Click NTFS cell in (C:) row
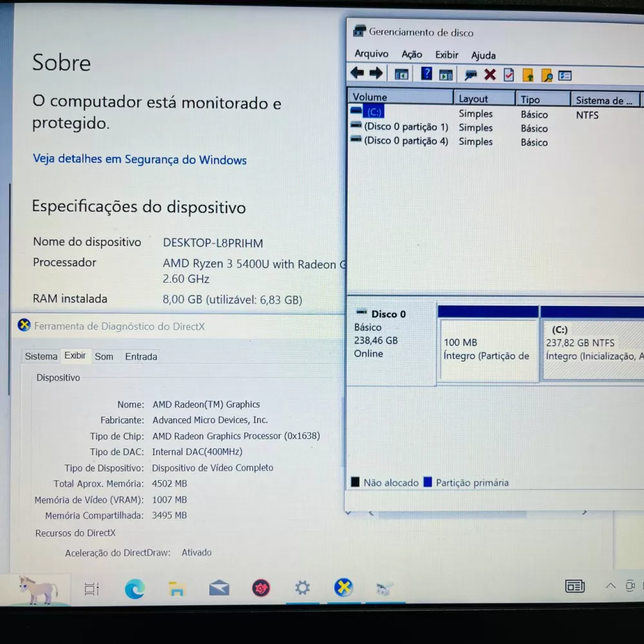This screenshot has height=644, width=644. pos(587,115)
